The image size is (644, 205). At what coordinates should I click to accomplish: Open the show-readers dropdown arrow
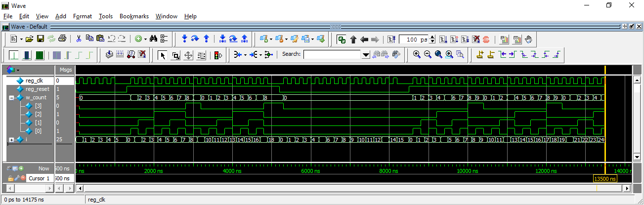(260, 55)
